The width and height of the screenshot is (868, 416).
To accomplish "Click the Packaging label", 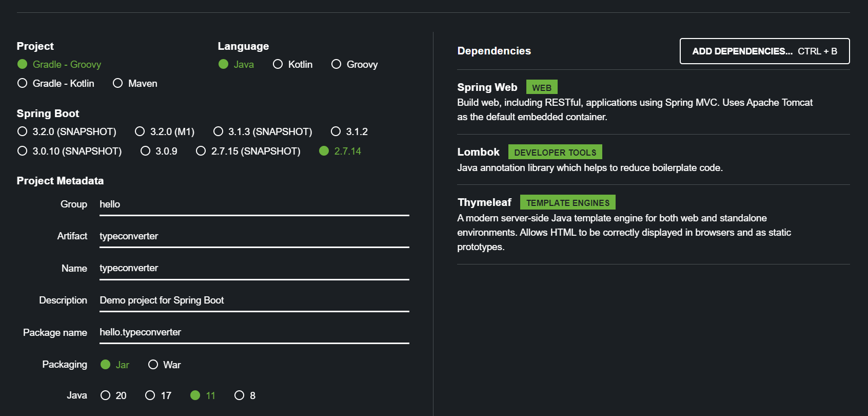I will [65, 365].
